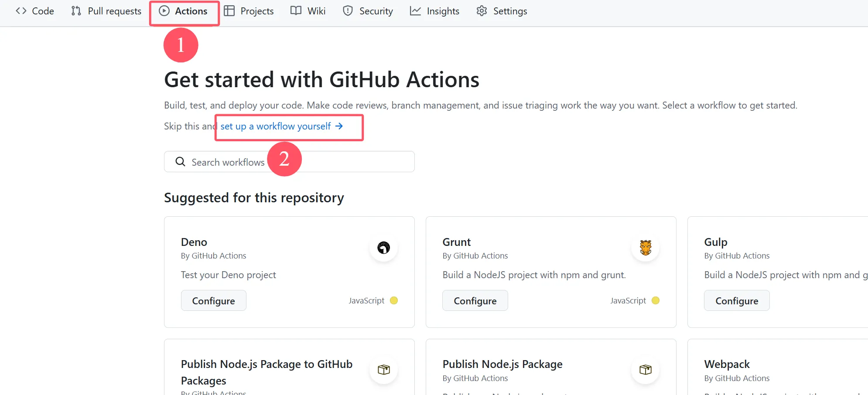Viewport: 868px width, 395px height.
Task: Open the Wiki tab
Action: pyautogui.click(x=308, y=11)
